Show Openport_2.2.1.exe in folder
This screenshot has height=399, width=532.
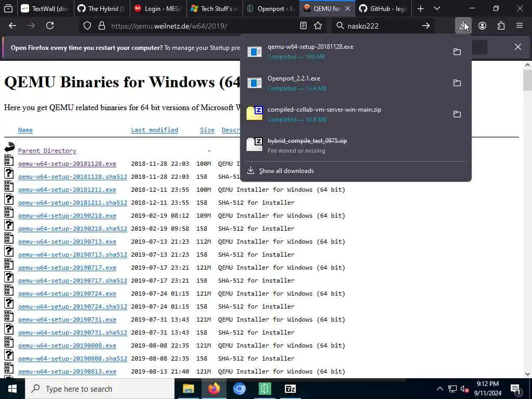[x=457, y=83]
